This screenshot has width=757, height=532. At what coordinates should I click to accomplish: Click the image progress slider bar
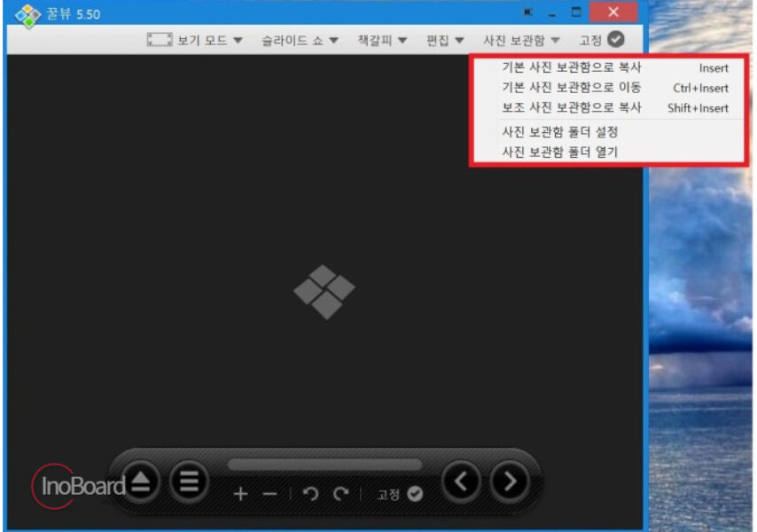325,465
